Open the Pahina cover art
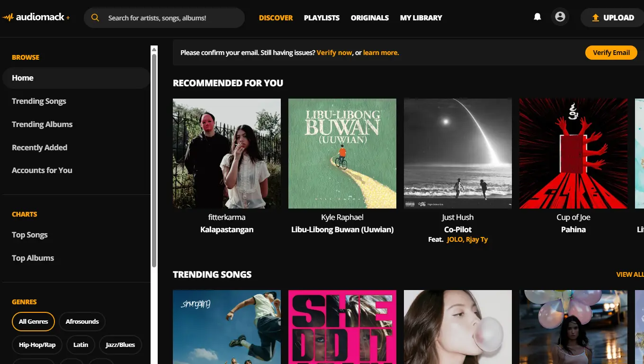The height and width of the screenshot is (364, 644). tap(573, 154)
